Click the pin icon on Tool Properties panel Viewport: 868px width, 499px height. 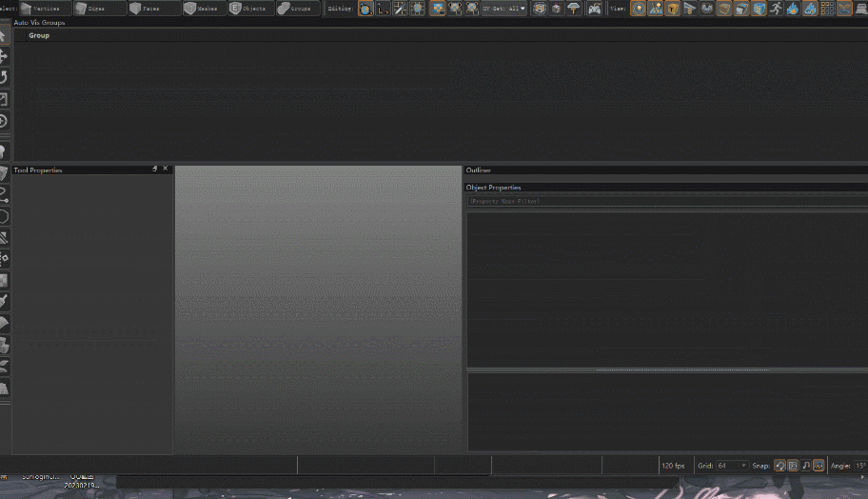[x=155, y=169]
